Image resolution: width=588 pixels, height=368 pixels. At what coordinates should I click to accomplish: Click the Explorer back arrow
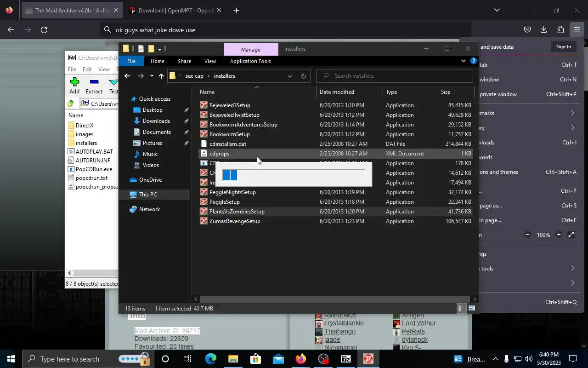click(x=127, y=76)
